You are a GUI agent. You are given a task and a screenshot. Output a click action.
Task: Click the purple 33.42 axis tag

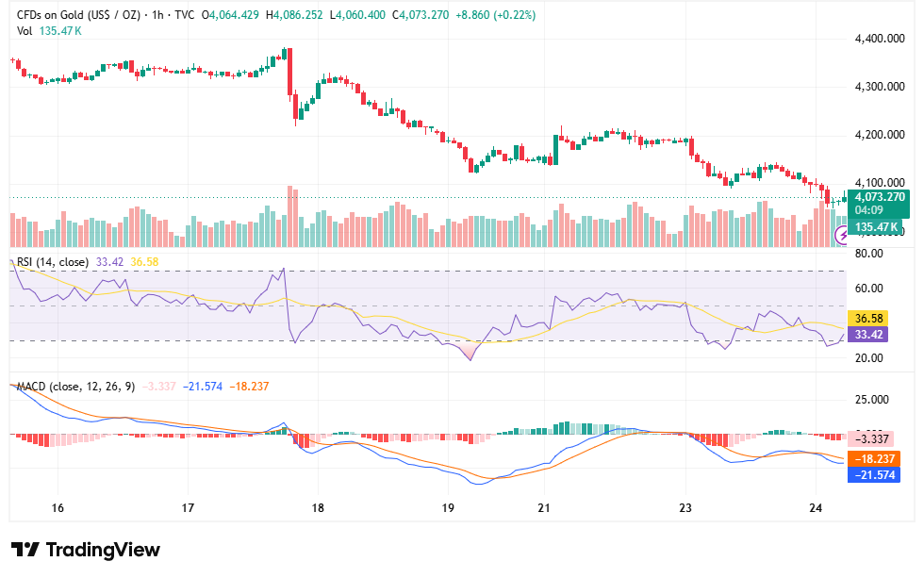pos(868,335)
